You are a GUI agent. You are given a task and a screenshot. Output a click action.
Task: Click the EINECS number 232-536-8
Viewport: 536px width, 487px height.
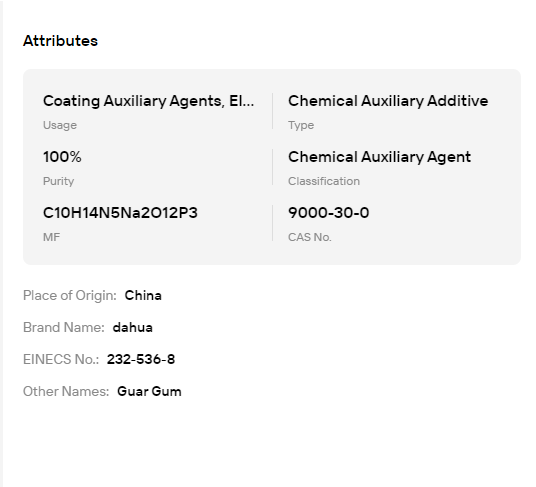pyautogui.click(x=141, y=360)
